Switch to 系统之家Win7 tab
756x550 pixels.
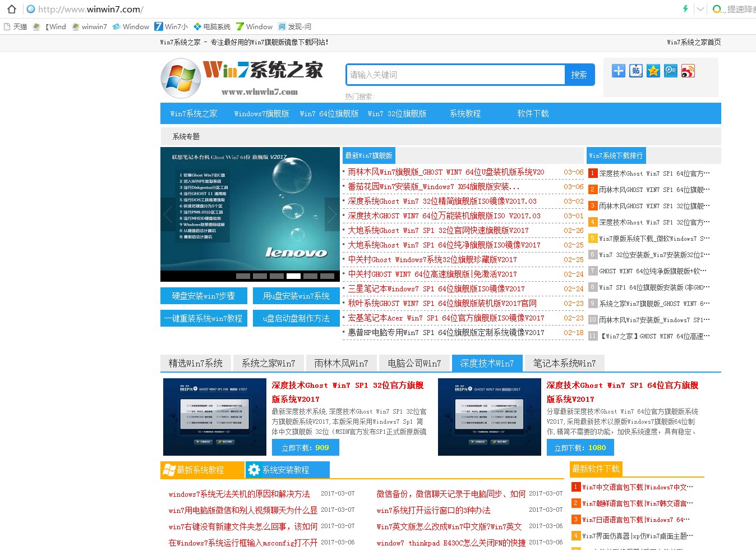coord(268,363)
